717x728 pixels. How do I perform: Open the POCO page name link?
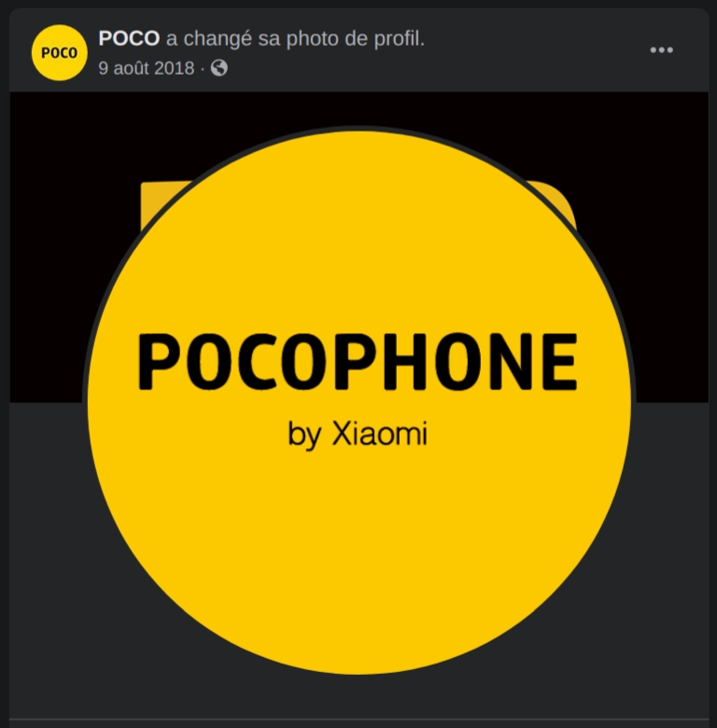pyautogui.click(x=129, y=38)
